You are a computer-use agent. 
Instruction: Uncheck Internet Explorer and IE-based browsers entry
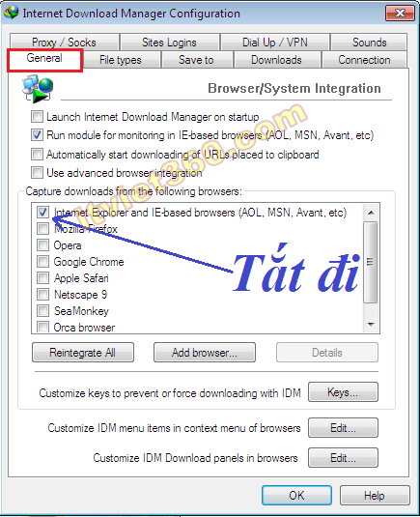(42, 213)
